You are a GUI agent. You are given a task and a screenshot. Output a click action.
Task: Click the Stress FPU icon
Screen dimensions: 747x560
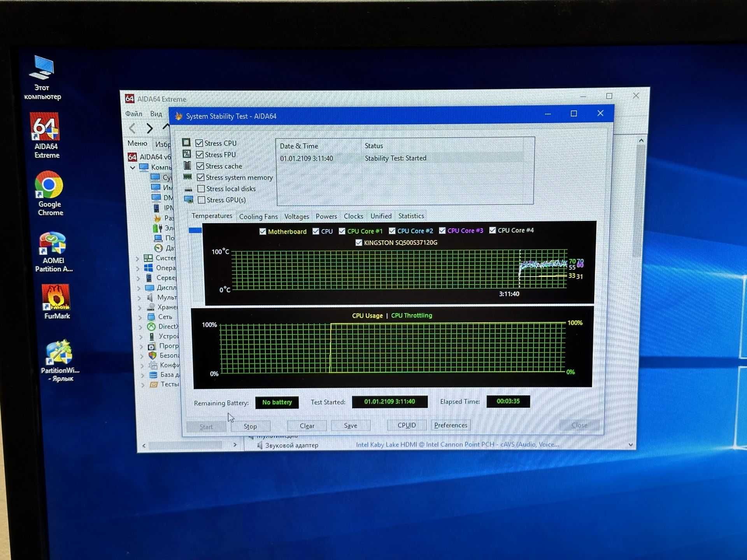(x=187, y=154)
